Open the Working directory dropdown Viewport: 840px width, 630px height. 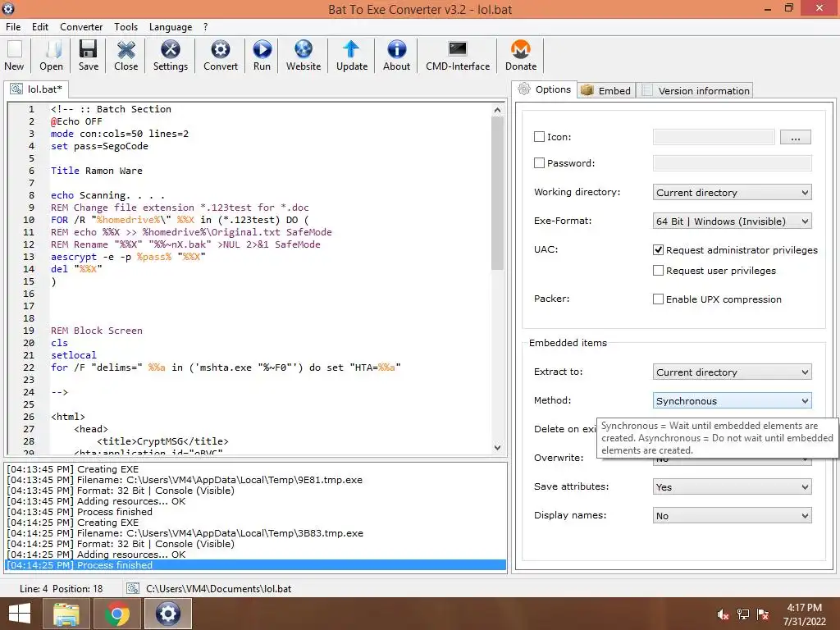[732, 192]
